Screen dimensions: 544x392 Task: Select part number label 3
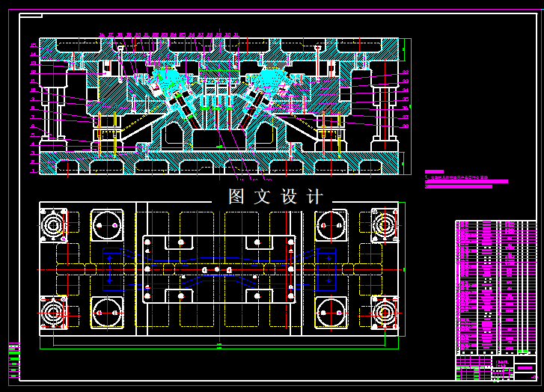[33, 153]
